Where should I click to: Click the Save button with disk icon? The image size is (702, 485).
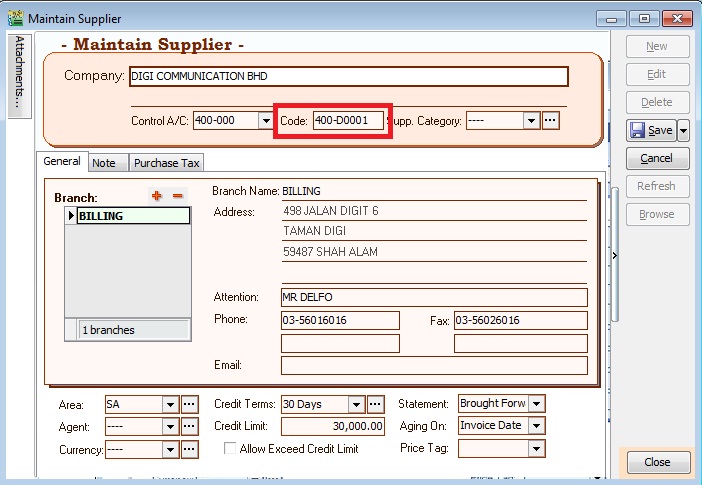pos(650,130)
